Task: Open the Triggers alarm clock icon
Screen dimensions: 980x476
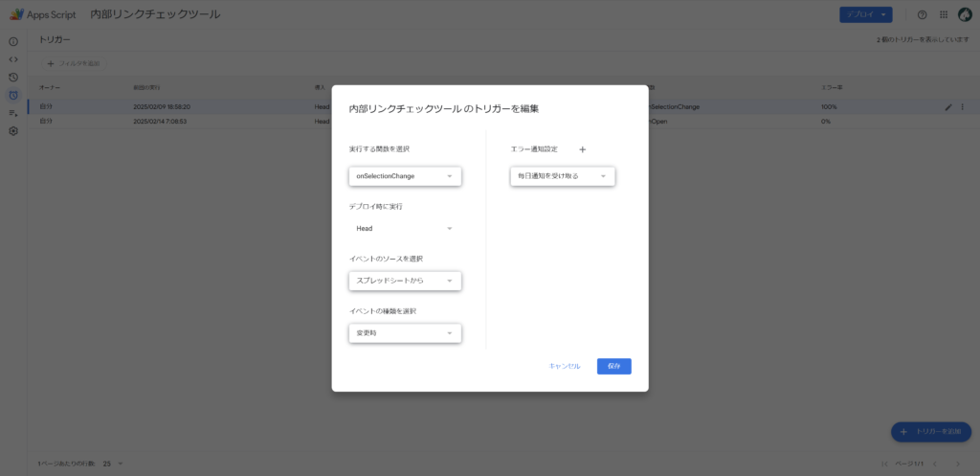Action: tap(13, 95)
